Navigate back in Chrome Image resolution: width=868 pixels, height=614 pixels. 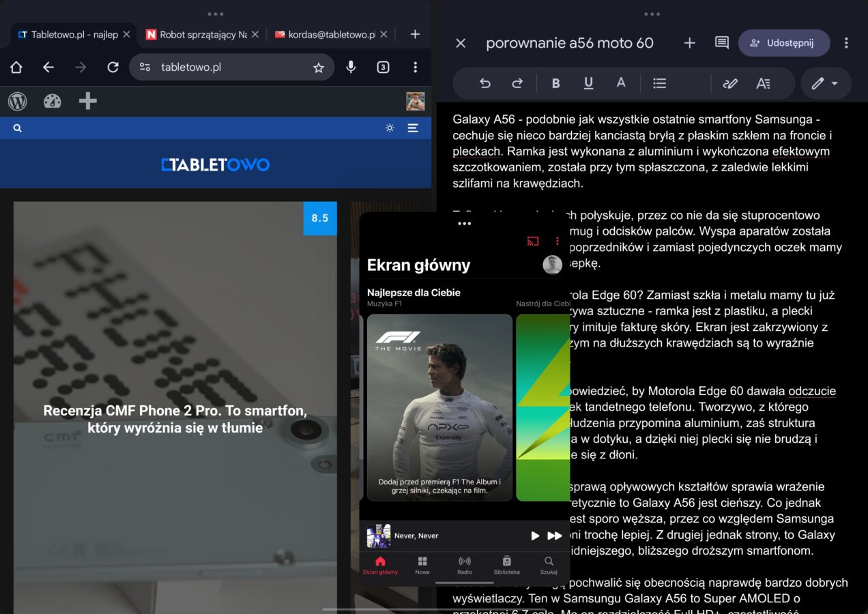48,67
